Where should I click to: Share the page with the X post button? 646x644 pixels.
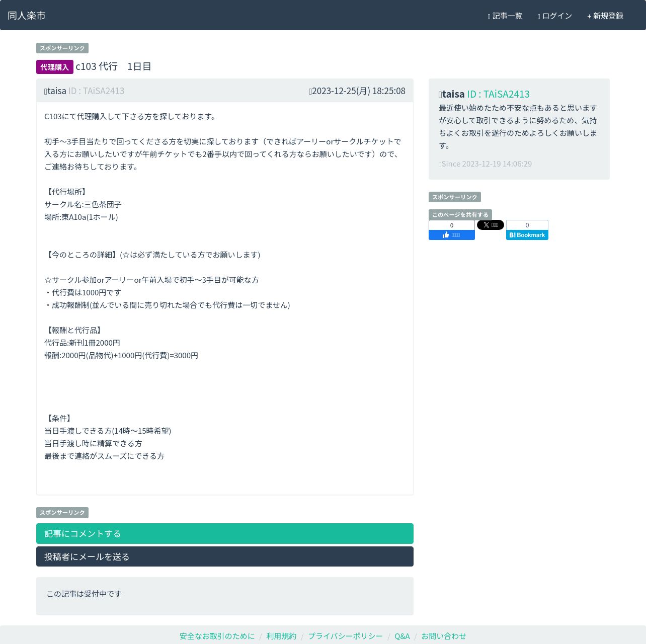491,225
